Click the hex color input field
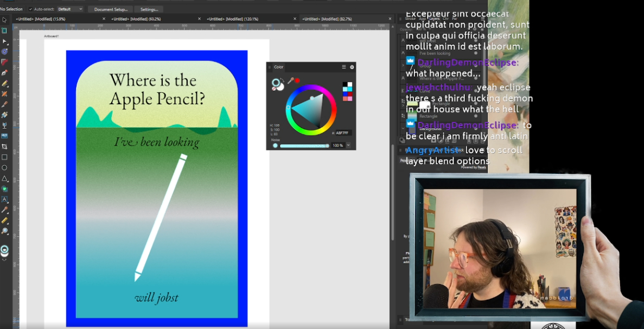The image size is (644, 329). [x=343, y=132]
